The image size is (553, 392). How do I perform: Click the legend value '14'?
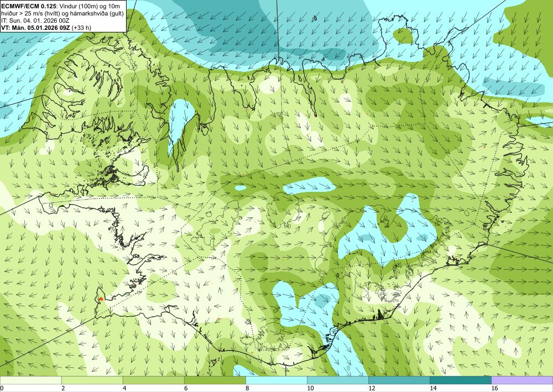coord(433,388)
